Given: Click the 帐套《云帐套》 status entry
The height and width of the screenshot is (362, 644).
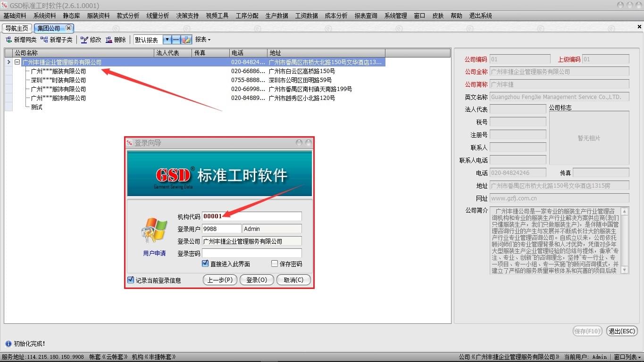Looking at the screenshot, I should (109, 357).
